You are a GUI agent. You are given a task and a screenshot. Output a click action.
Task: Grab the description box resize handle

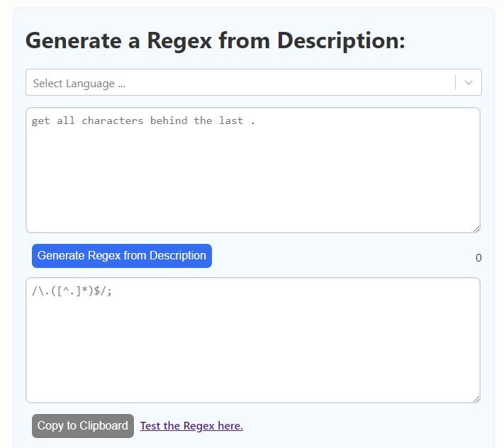click(476, 228)
